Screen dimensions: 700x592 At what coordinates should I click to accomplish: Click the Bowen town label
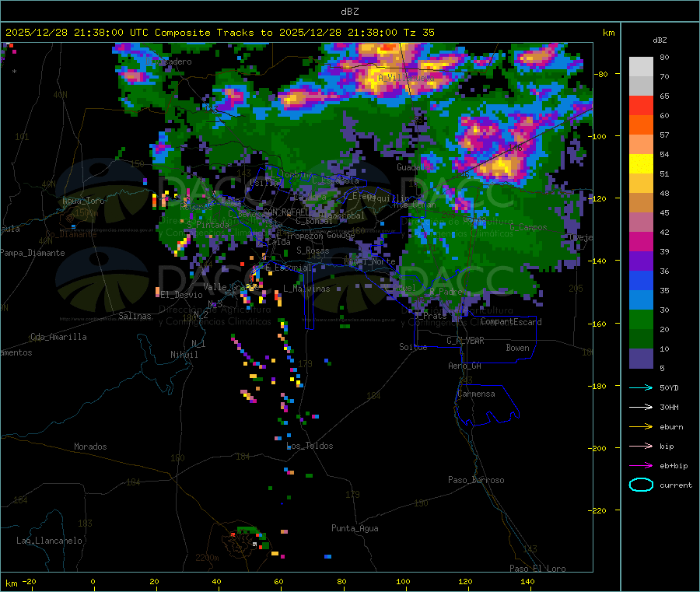[x=517, y=348]
